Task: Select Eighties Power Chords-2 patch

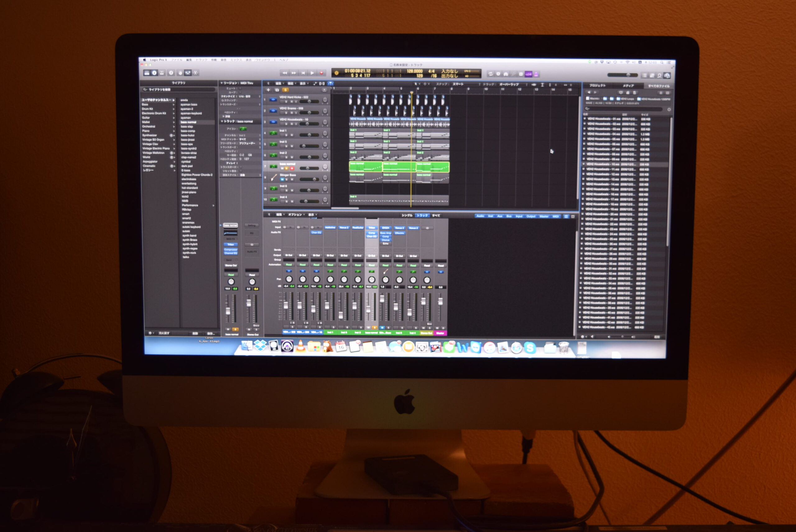Action: (x=197, y=175)
